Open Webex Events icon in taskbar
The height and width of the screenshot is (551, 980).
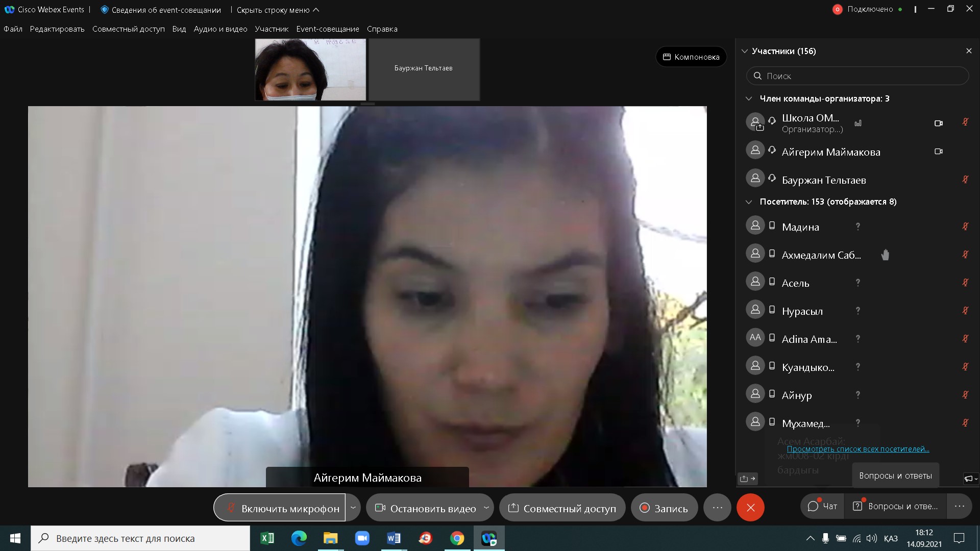coord(489,538)
